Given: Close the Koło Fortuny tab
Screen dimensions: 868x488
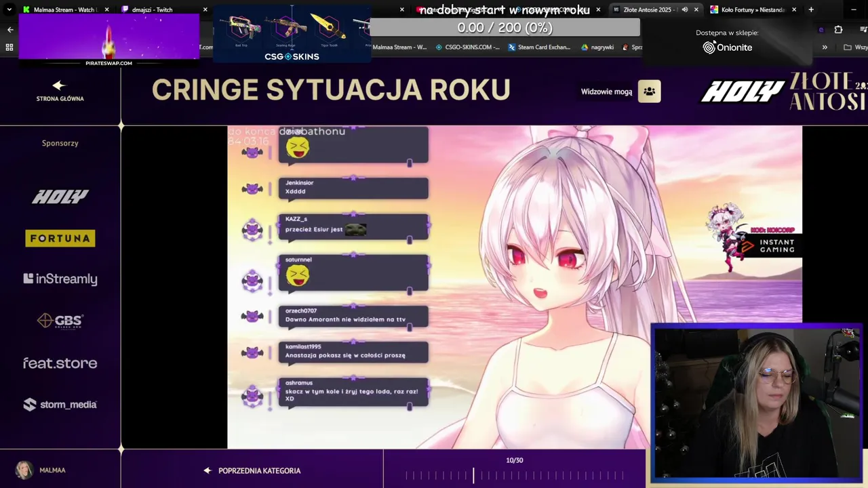Looking at the screenshot, I should click(793, 9).
